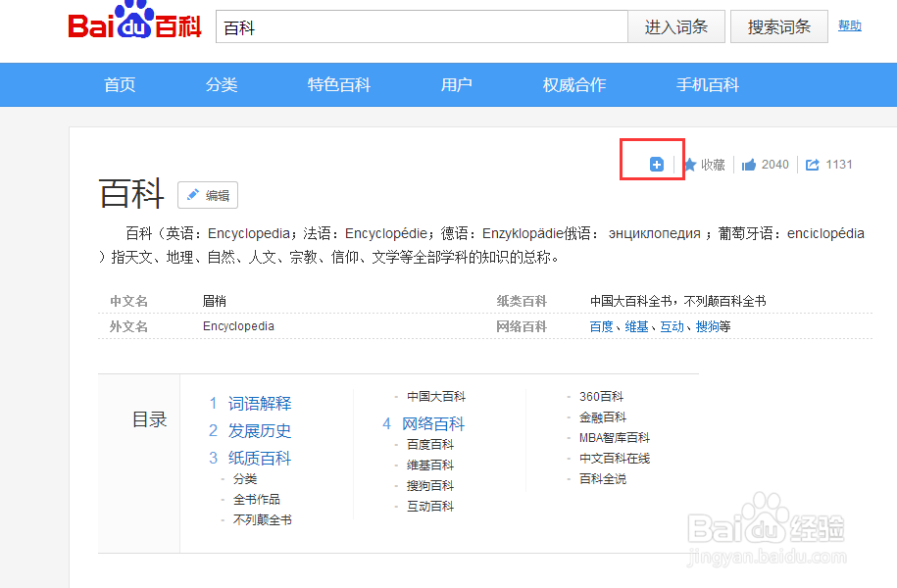Go to the 不列颠全书 subsection
The image size is (897, 588).
(x=262, y=520)
